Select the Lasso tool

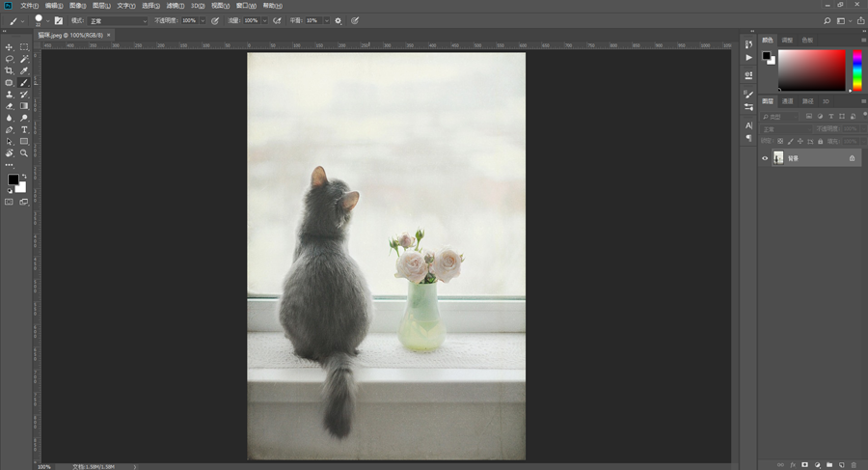pyautogui.click(x=10, y=59)
